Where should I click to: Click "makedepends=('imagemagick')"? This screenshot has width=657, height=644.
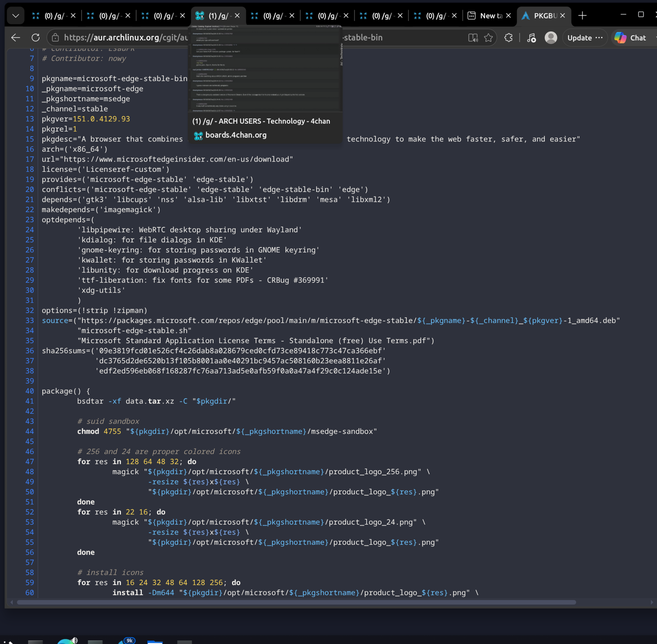click(101, 210)
